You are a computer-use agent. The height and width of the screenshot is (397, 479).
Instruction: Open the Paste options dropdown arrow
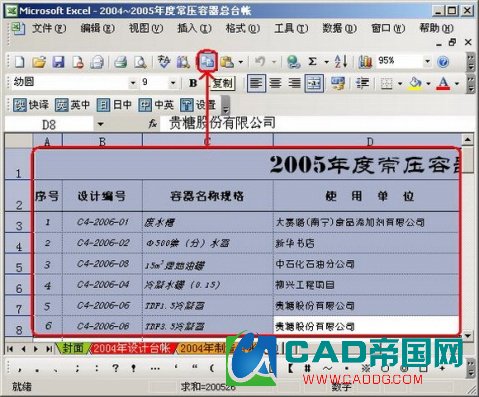(240, 62)
